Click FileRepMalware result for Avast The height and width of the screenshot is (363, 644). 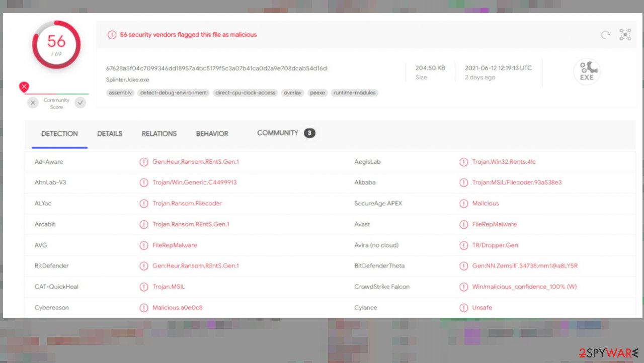pyautogui.click(x=494, y=224)
